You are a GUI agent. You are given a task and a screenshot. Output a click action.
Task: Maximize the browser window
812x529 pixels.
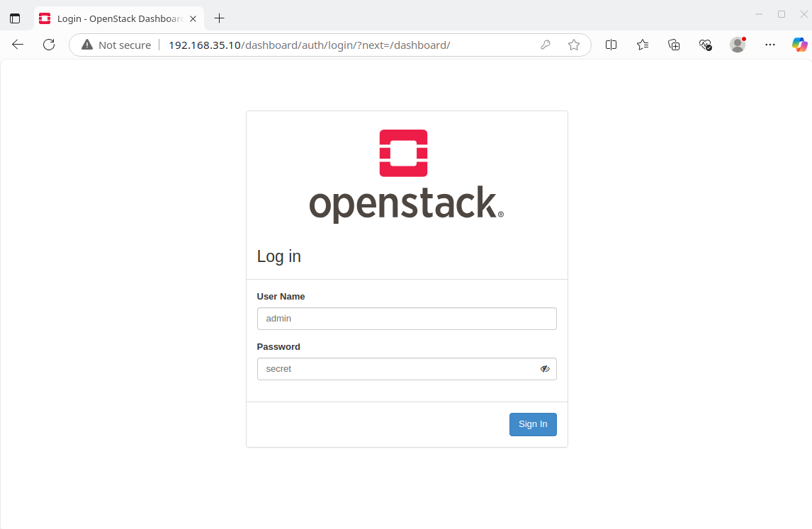[782, 14]
